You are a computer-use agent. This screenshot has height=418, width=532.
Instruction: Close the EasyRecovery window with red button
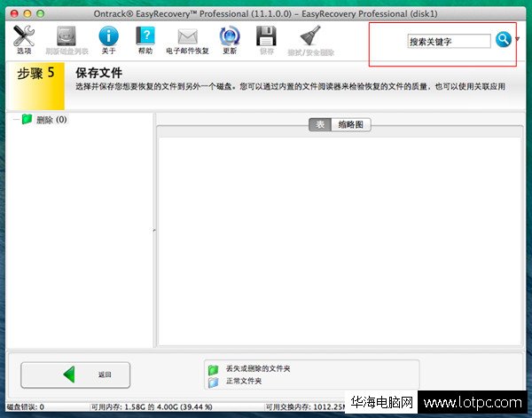[14, 14]
